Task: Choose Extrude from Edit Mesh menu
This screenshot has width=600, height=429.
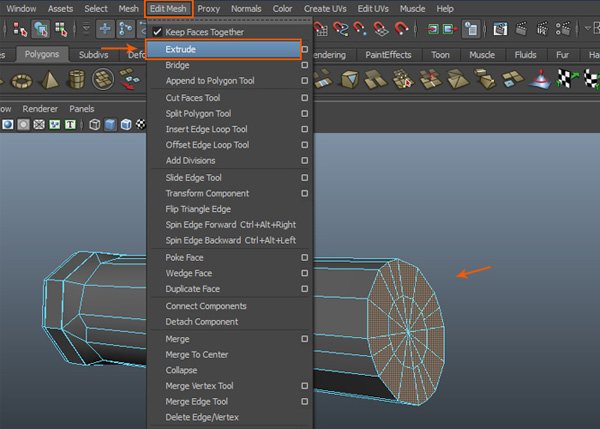Action: click(x=223, y=49)
